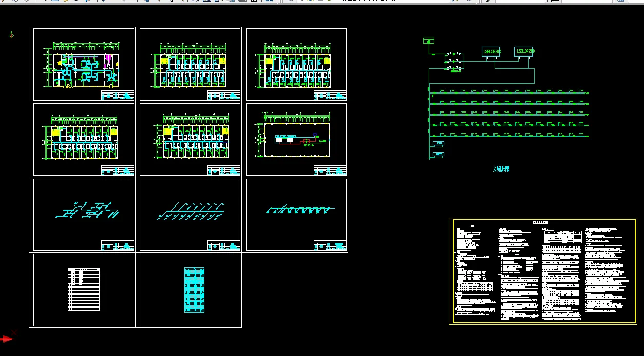This screenshot has height=356, width=644.
Task: Select the white equipment schedule table
Action: tap(84, 289)
